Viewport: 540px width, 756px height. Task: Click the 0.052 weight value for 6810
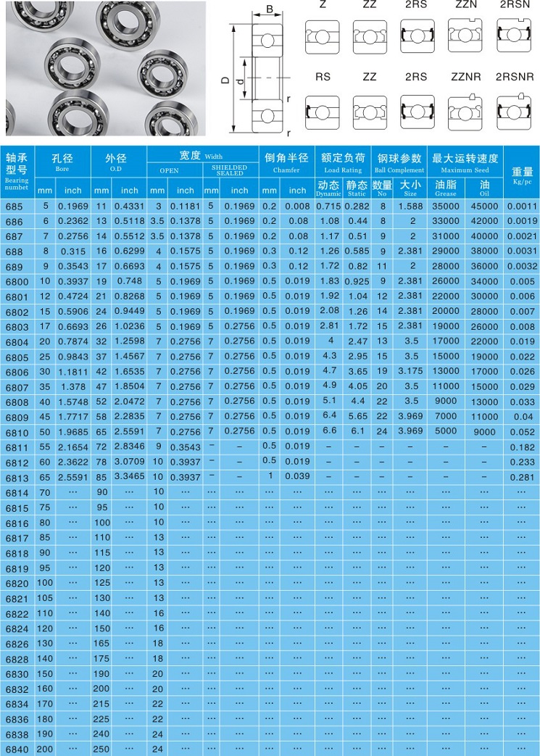(522, 432)
